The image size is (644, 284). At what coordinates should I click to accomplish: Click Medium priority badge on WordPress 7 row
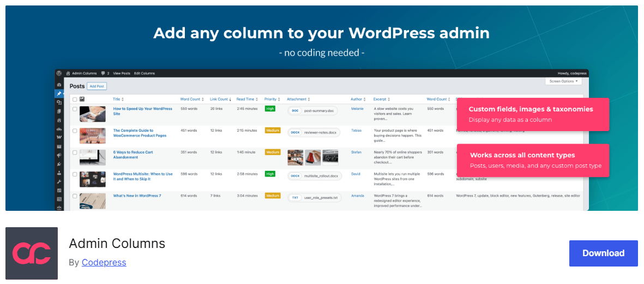tap(273, 196)
